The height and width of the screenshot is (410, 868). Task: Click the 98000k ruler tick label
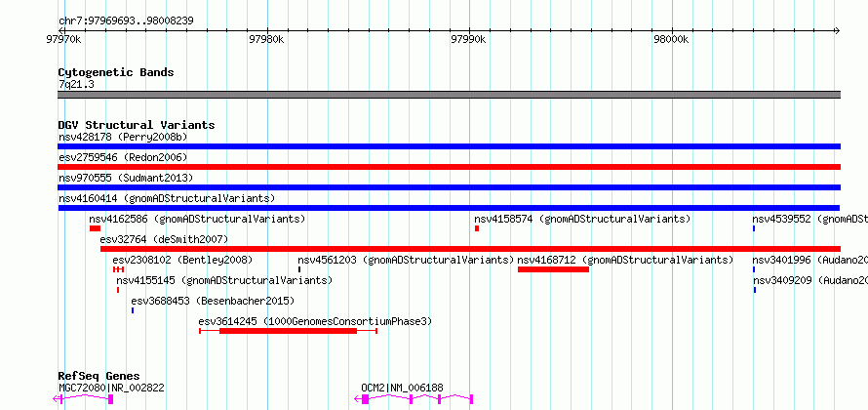[x=671, y=40]
